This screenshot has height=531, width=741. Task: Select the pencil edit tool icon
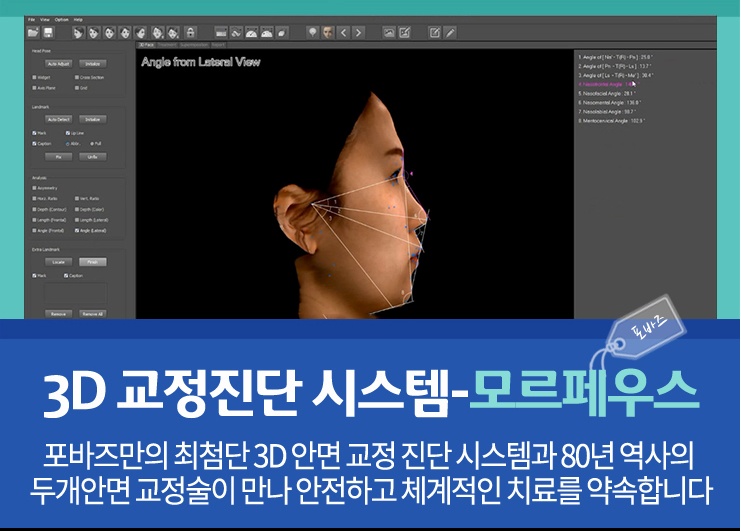450,33
